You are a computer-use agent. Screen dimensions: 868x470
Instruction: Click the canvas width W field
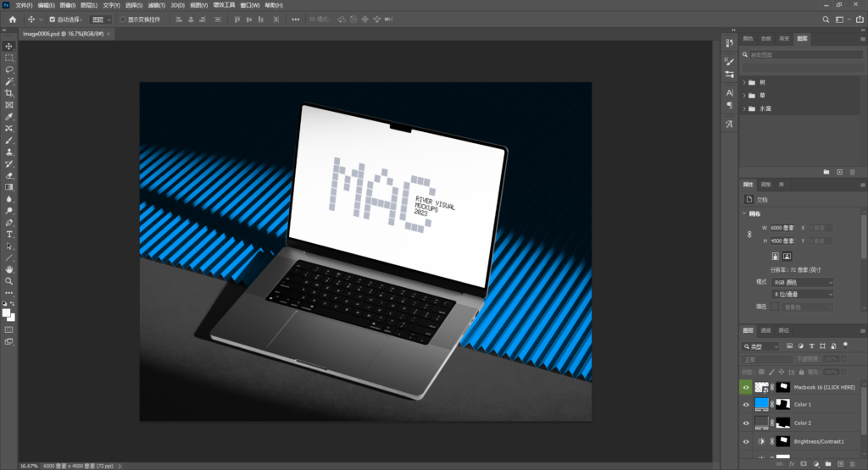(782, 228)
